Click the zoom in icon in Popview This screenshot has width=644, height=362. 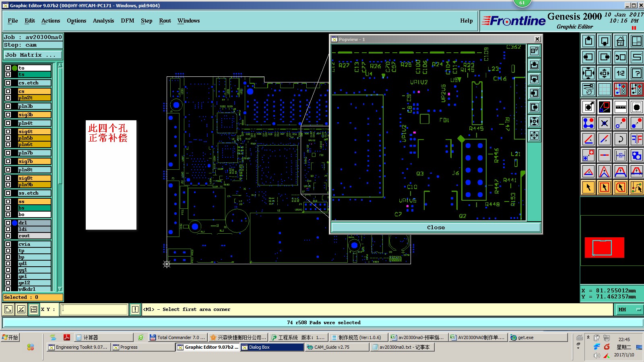click(x=534, y=121)
